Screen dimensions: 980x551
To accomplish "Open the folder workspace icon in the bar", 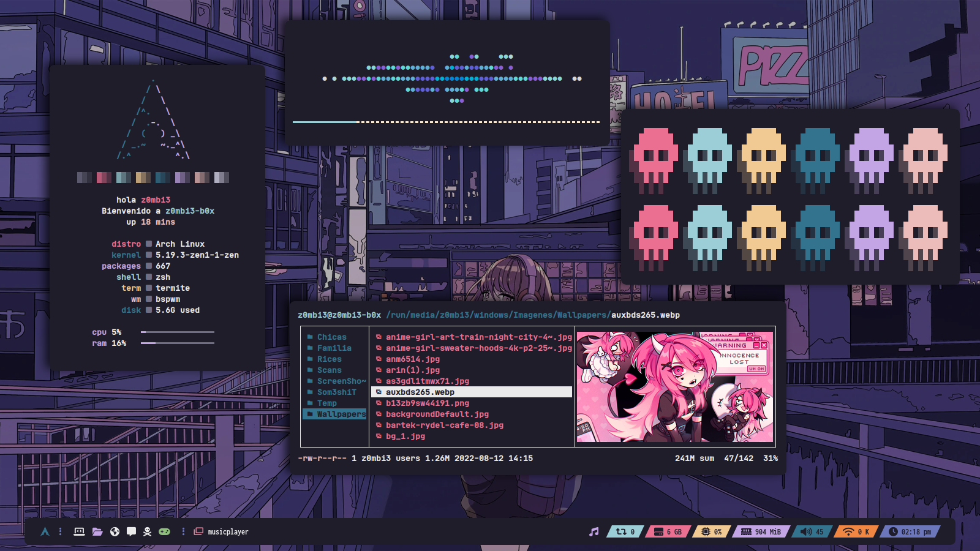I will (97, 531).
